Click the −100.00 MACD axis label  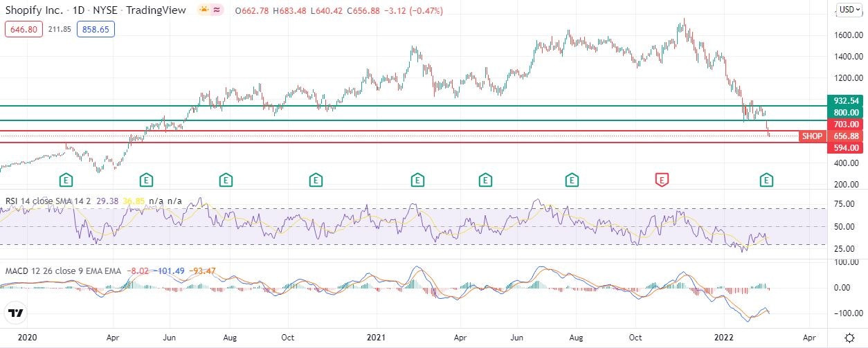(x=848, y=313)
